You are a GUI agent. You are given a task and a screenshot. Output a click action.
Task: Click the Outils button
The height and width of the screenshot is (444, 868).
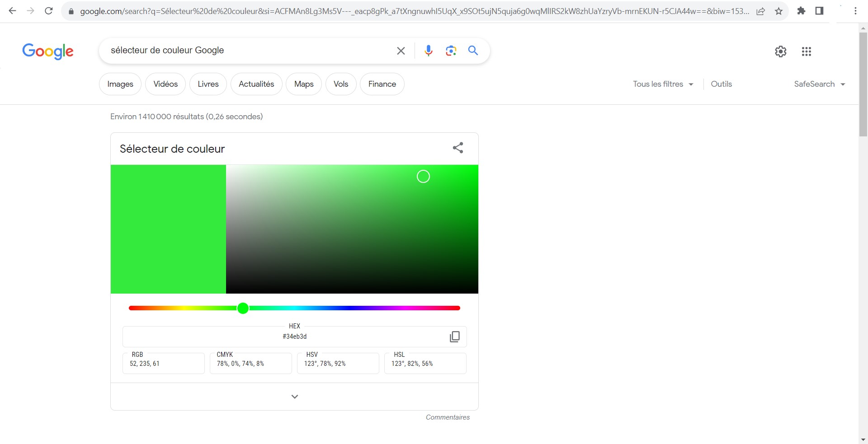pyautogui.click(x=721, y=84)
